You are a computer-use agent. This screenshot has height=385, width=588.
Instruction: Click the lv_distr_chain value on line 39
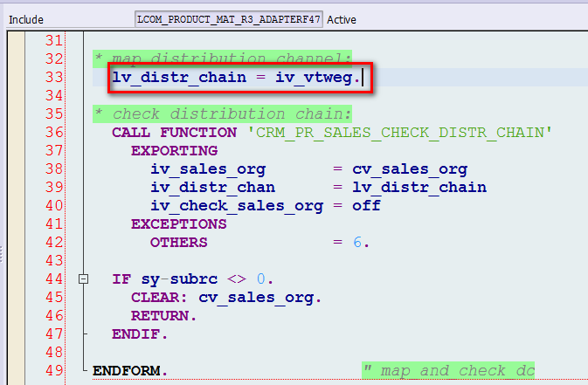tap(419, 188)
